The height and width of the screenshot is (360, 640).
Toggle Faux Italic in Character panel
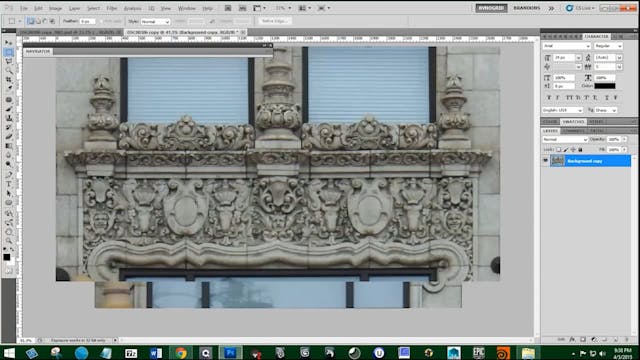coord(558,98)
